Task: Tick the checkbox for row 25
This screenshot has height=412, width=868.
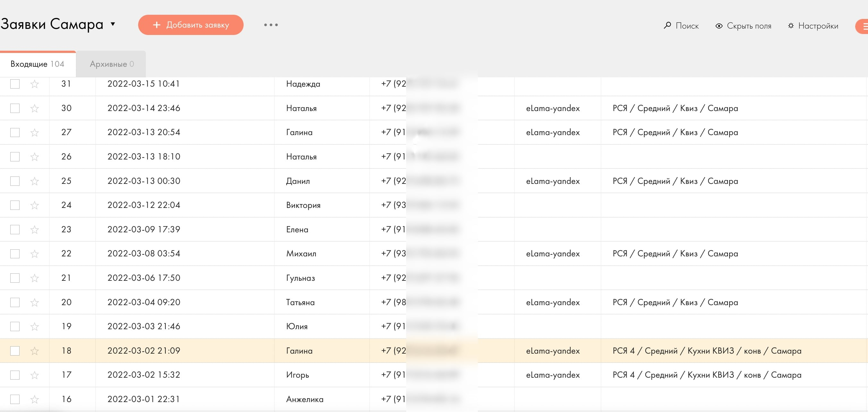Action: click(x=15, y=181)
